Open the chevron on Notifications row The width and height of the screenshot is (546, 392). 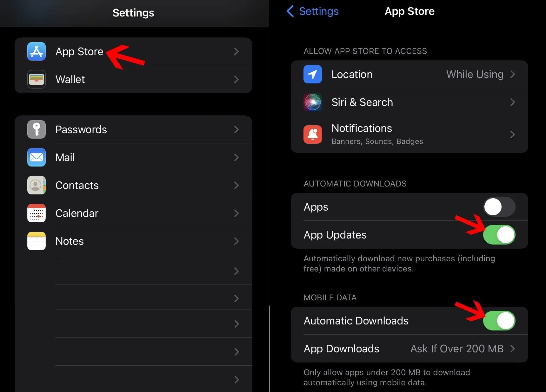pyautogui.click(x=512, y=134)
